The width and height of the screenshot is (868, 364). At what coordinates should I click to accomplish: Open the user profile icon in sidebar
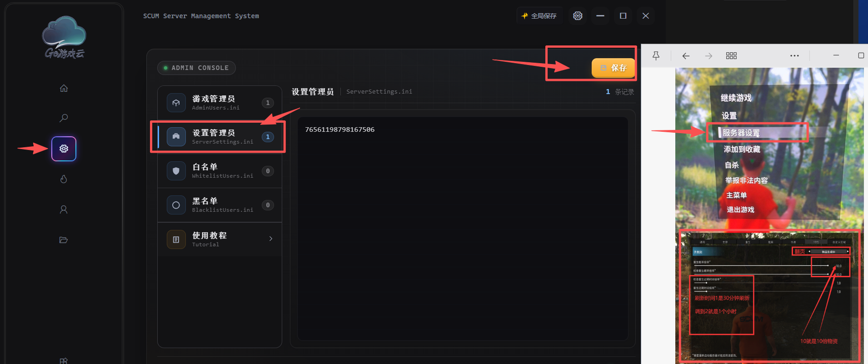coord(64,209)
